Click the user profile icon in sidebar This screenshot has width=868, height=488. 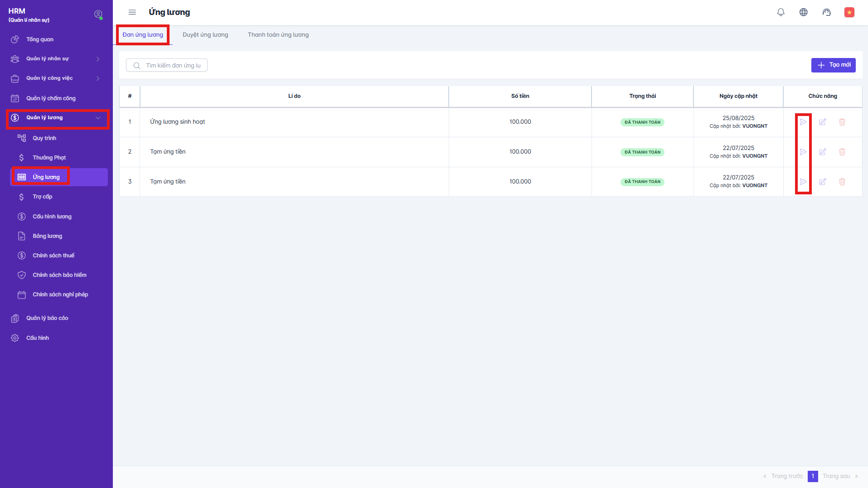[98, 14]
